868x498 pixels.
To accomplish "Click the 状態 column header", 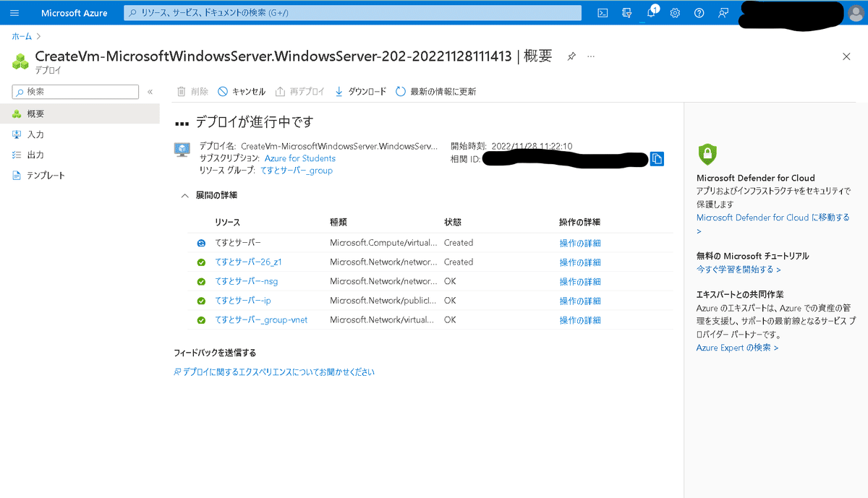I will [x=453, y=223].
